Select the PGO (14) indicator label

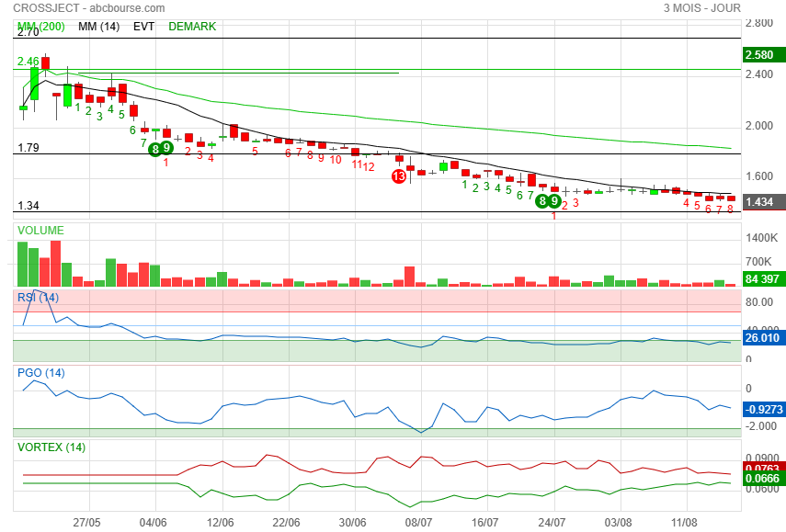coord(41,373)
